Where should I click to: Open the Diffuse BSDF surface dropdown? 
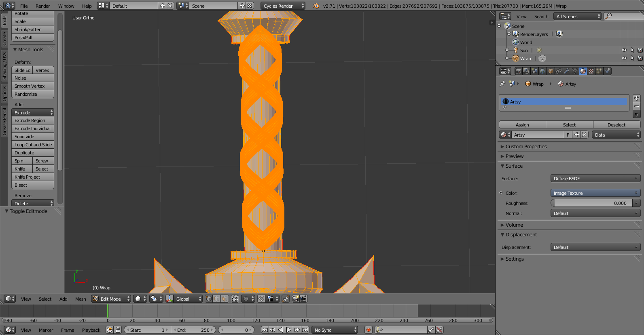595,178
